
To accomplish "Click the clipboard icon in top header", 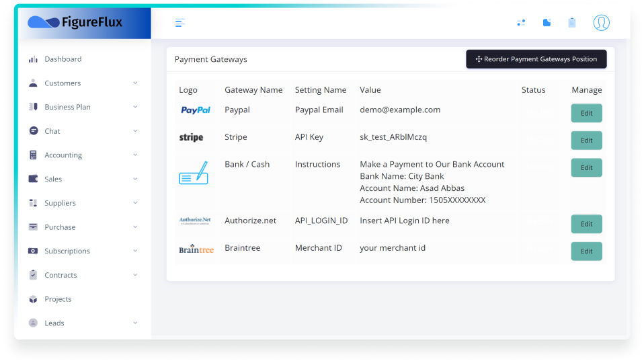I will point(572,23).
